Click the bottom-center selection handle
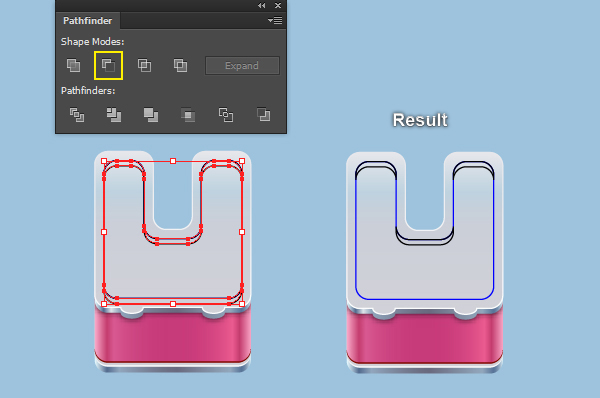The image size is (600, 398). [x=173, y=304]
